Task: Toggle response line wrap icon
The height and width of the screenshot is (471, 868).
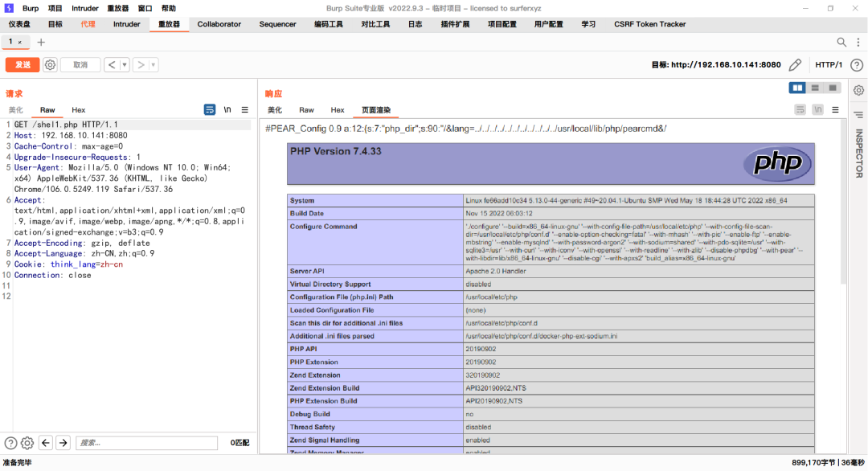Action: coord(800,109)
